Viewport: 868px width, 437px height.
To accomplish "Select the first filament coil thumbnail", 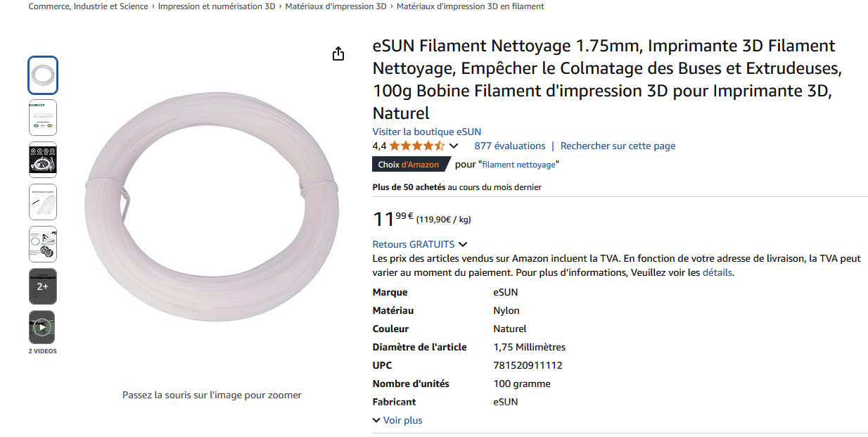I will tap(43, 75).
